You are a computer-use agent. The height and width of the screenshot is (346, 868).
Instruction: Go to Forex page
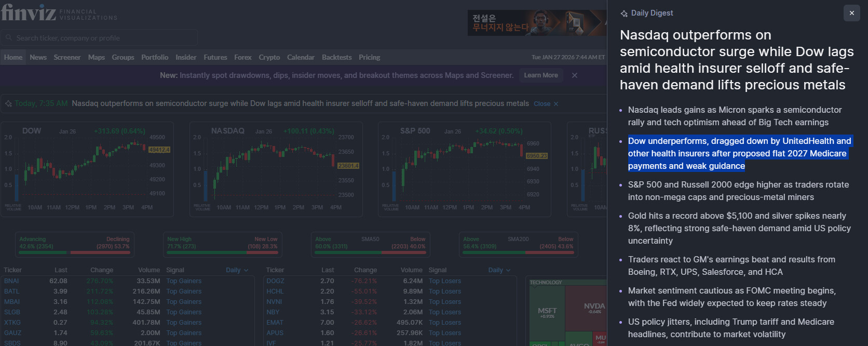click(x=242, y=57)
